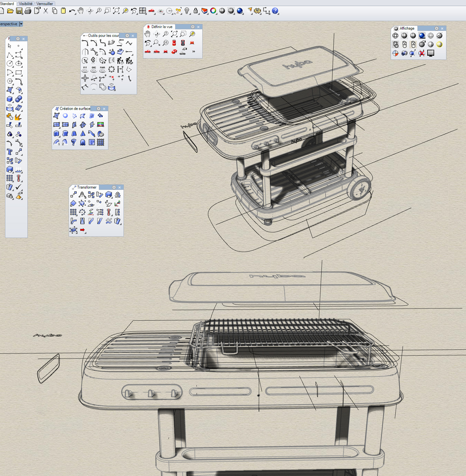Toggle clipping plane disable icon with red X

point(422,53)
